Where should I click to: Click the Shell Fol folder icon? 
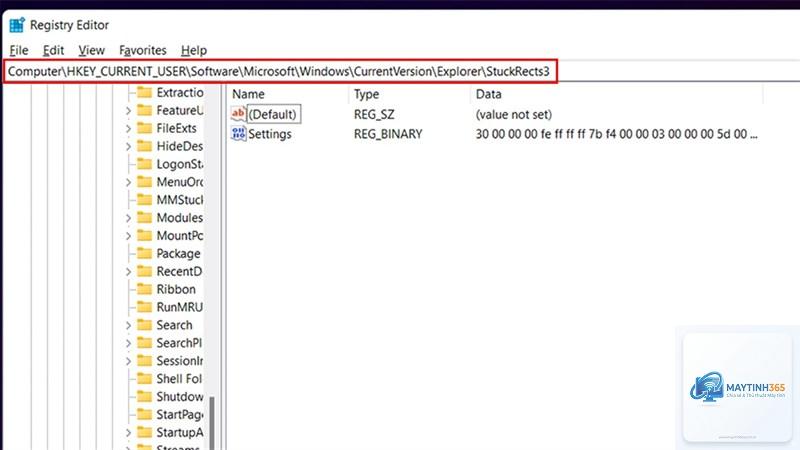144,379
